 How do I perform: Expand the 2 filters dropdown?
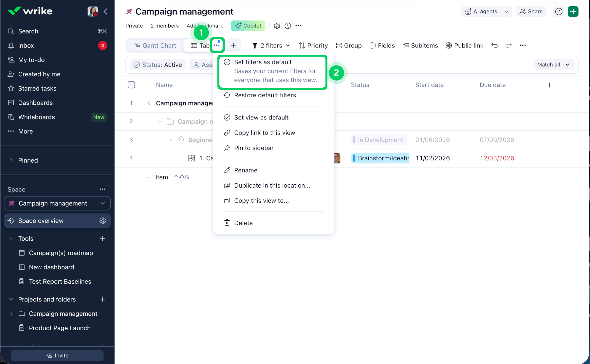[271, 45]
